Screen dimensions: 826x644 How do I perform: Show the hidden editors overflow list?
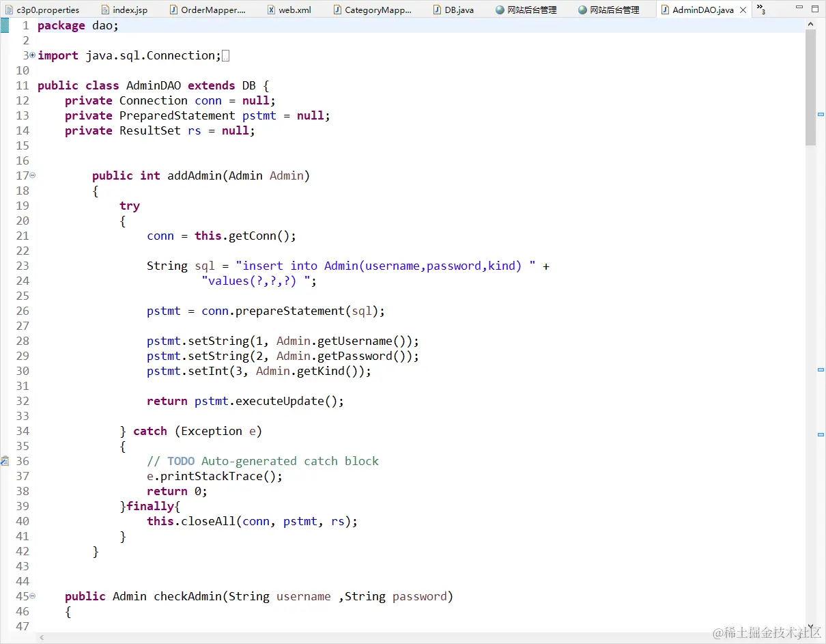(x=760, y=10)
